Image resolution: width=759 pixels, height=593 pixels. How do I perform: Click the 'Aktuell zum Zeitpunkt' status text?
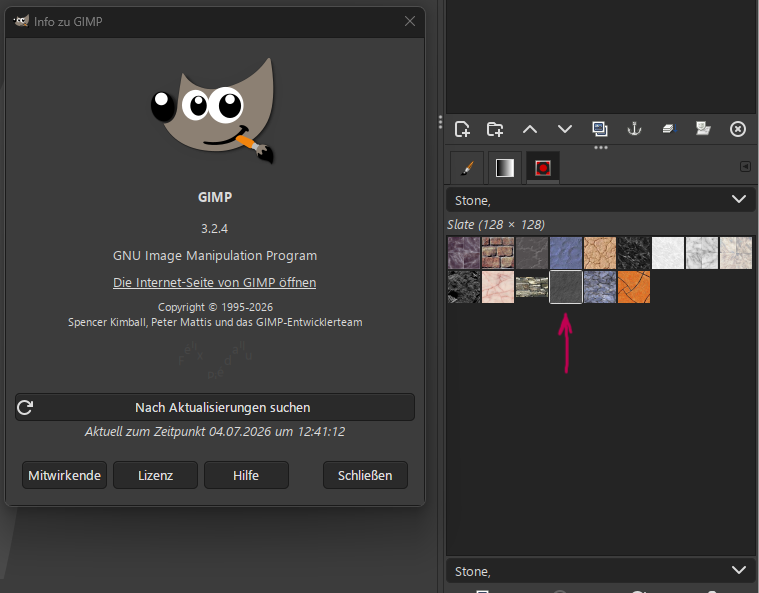[215, 431]
